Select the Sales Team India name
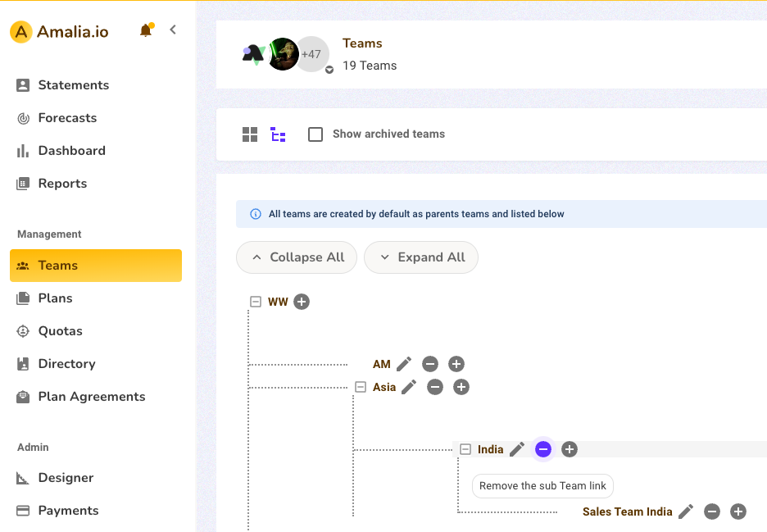The height and width of the screenshot is (532, 767). tap(628, 512)
